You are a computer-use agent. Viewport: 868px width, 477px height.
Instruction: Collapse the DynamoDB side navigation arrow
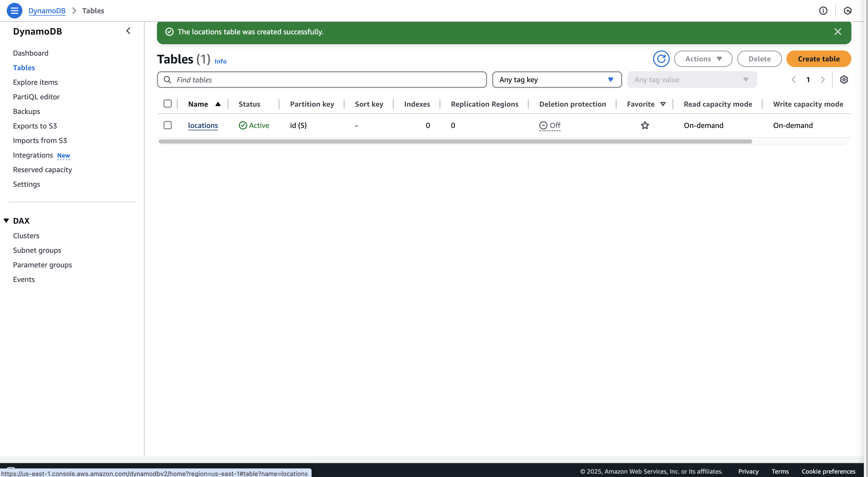(128, 31)
